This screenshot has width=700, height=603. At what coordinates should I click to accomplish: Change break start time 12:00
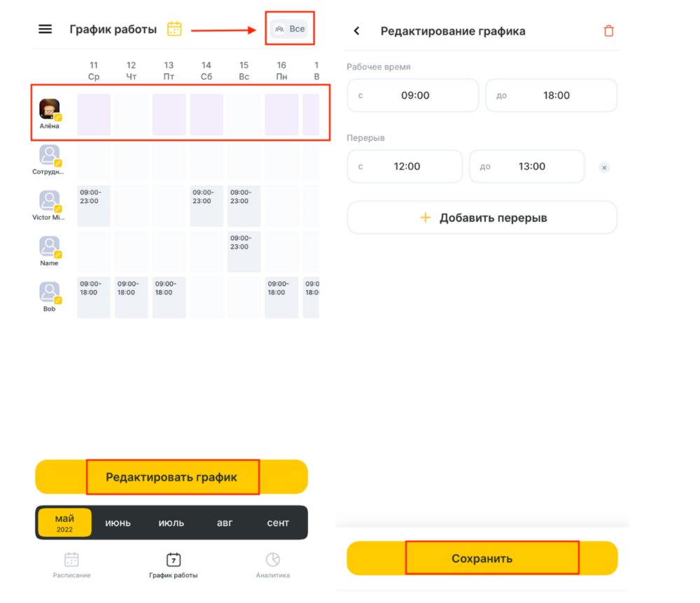(x=405, y=166)
